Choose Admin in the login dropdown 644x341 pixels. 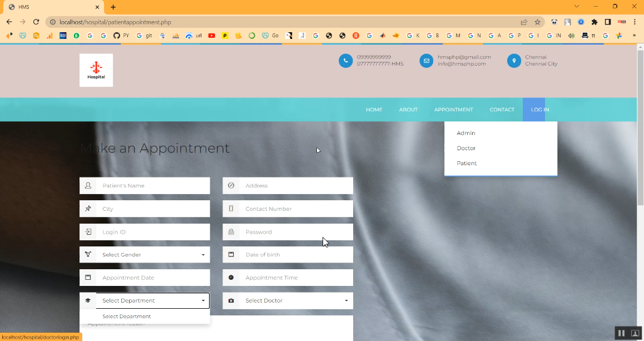[x=466, y=134]
